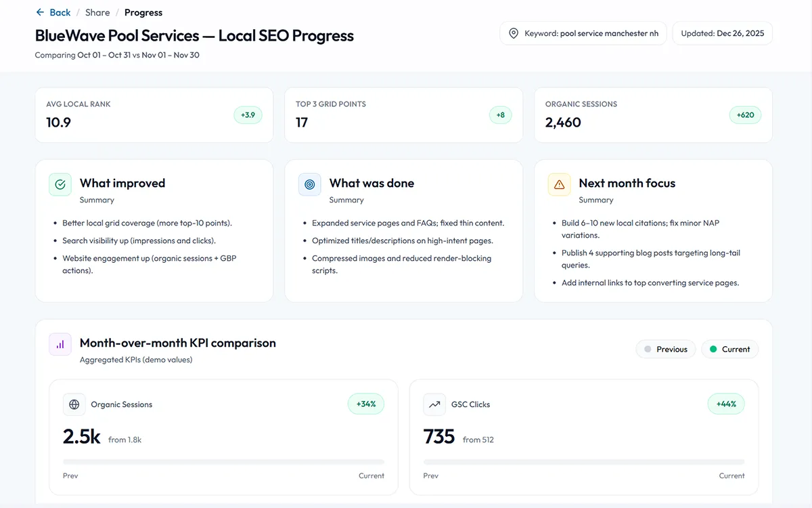Screen dimensions: 812x508
Task: Click the back arrow icon beside Back
Action: (x=41, y=12)
